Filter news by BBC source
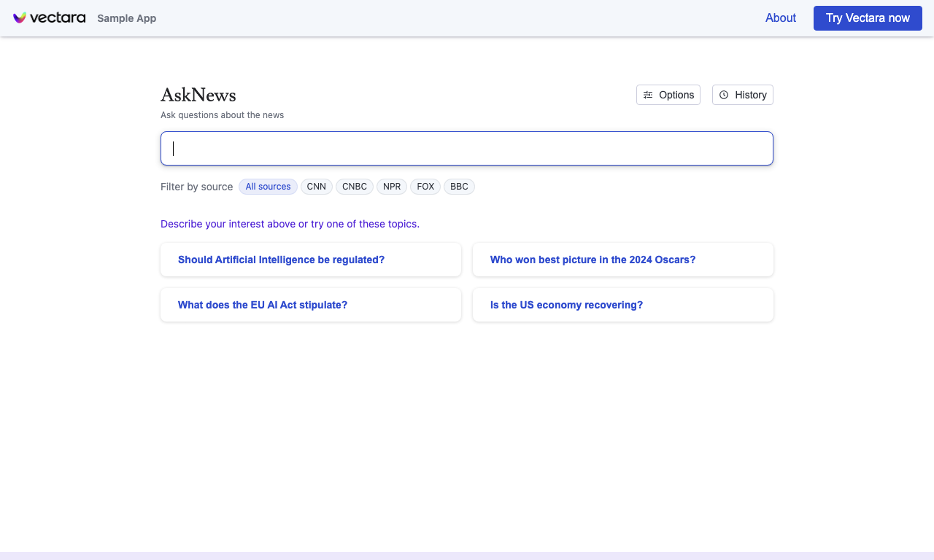The height and width of the screenshot is (560, 934). (x=459, y=187)
